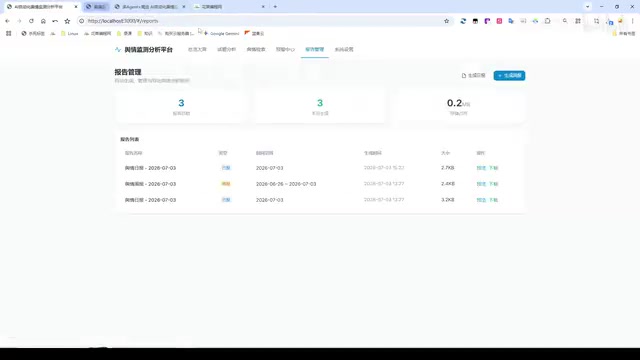Open the Google Gemini bookmark

[221, 33]
